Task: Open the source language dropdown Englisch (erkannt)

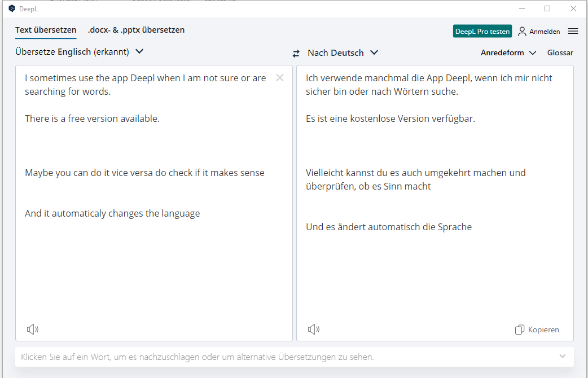Action: (80, 52)
